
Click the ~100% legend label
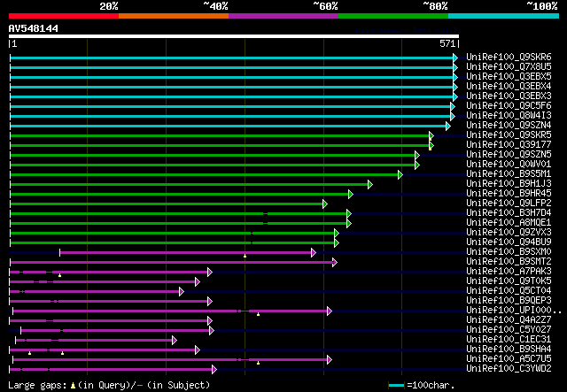pyautogui.click(x=541, y=6)
